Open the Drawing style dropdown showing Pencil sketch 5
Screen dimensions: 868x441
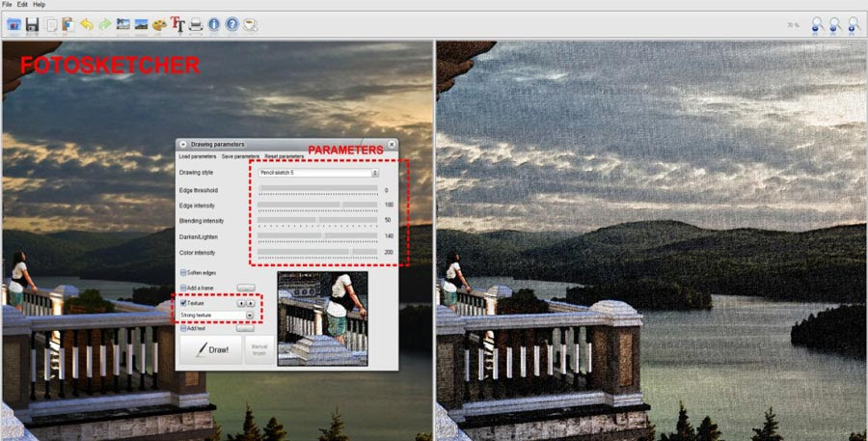pyautogui.click(x=318, y=173)
